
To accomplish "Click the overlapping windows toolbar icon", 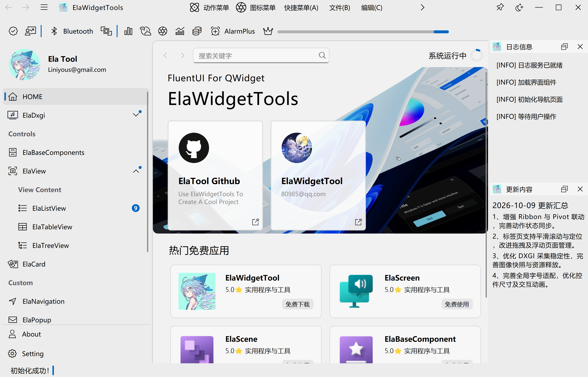I will pos(106,31).
